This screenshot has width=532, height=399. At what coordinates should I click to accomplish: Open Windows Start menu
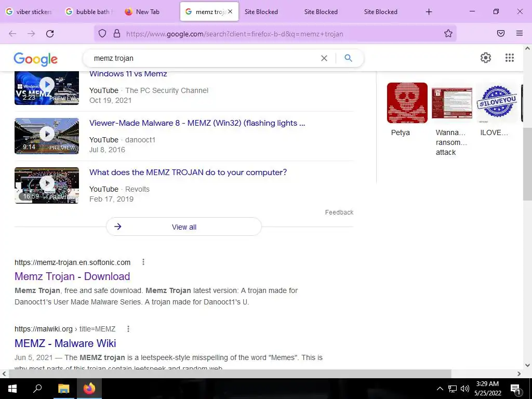pos(12,389)
